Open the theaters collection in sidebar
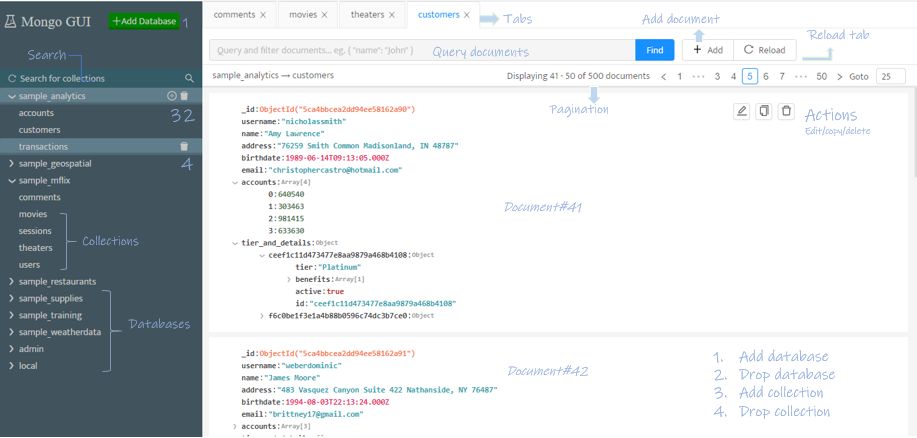The height and width of the screenshot is (438, 917). 36,248
